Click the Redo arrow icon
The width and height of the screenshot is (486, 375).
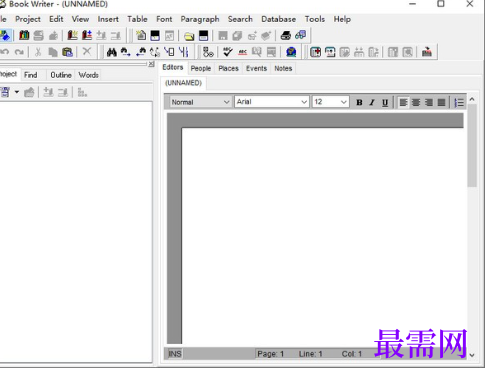point(19,52)
